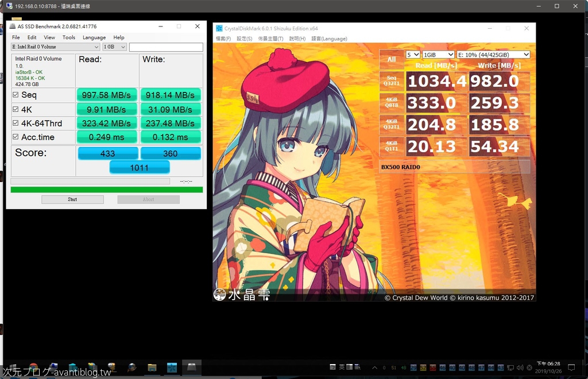Switch to AS SSD Benchmark taskbar icon
The image size is (588, 379).
click(x=192, y=367)
